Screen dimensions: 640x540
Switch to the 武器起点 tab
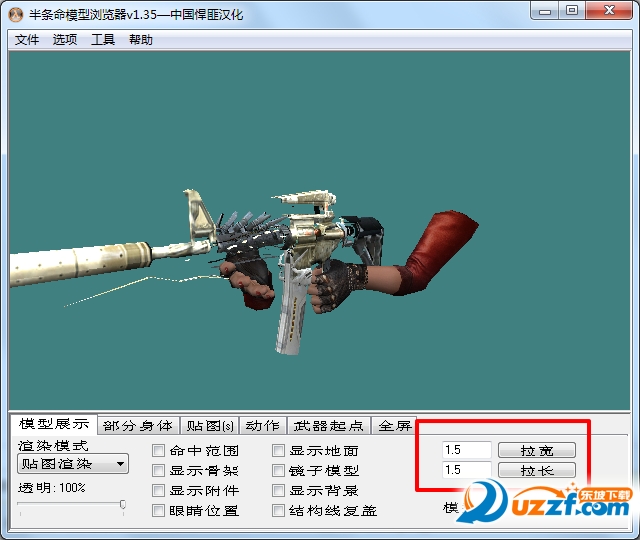pyautogui.click(x=328, y=426)
